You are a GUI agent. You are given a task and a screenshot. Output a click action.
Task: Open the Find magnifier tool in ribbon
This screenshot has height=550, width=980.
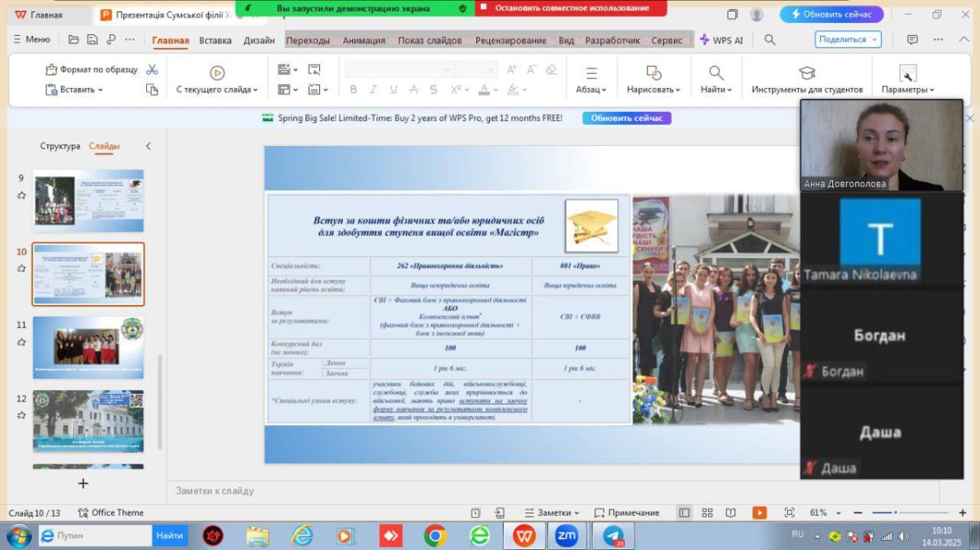(x=716, y=73)
